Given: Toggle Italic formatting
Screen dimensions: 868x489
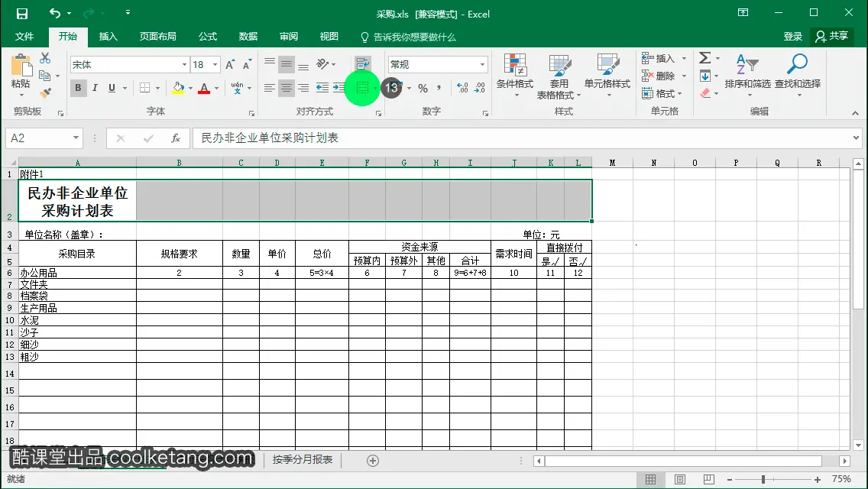Looking at the screenshot, I should (95, 88).
